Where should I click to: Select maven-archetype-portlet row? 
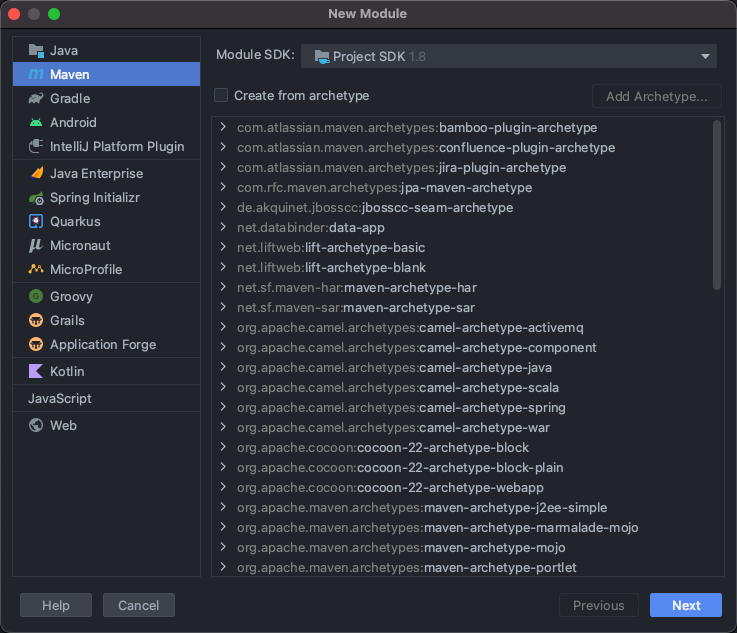(468, 567)
